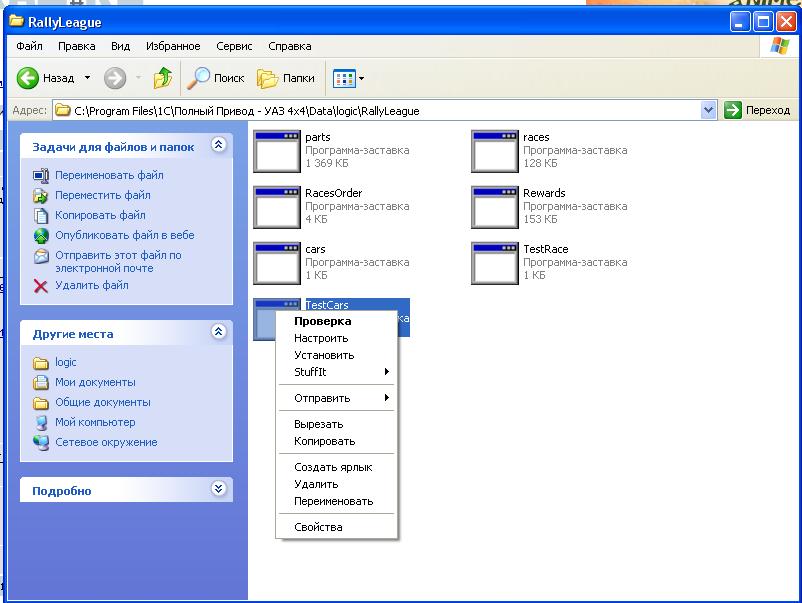802x603 pixels.
Task: Click the Переместить файл task icon
Action: 41,195
